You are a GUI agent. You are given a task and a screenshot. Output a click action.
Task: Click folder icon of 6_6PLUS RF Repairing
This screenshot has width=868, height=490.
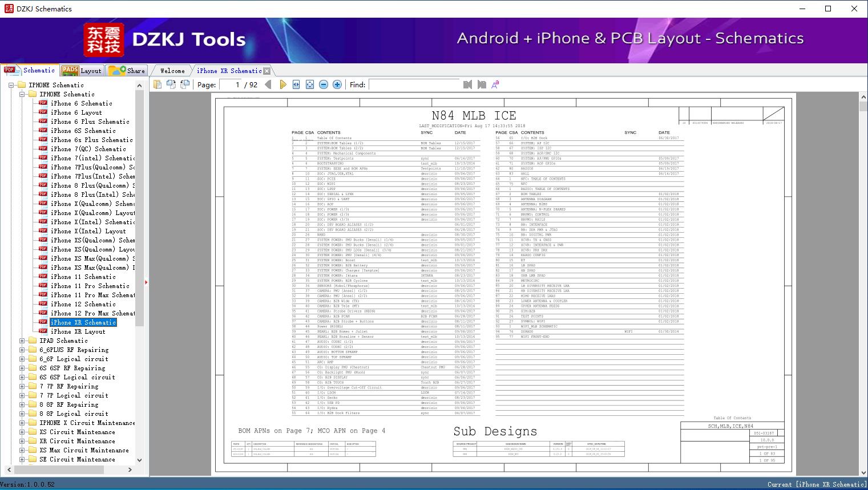point(33,350)
